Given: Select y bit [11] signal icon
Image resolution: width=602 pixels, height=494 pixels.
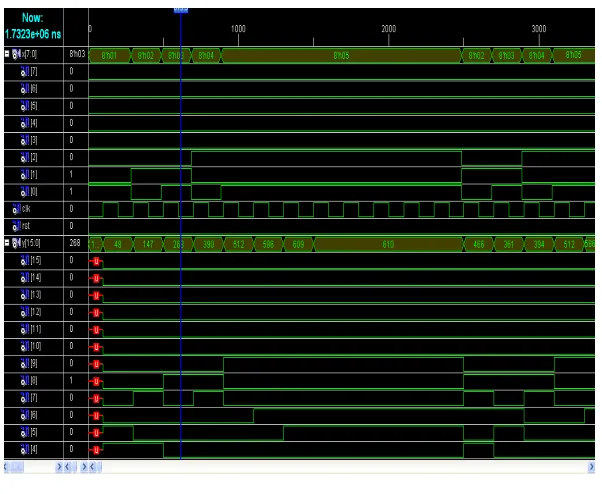Looking at the screenshot, I should (x=25, y=329).
